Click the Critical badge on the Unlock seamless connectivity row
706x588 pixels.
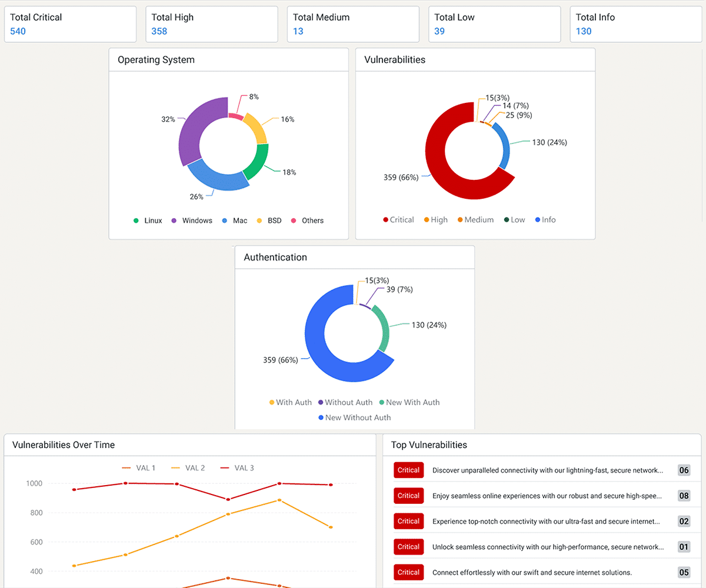coord(408,546)
